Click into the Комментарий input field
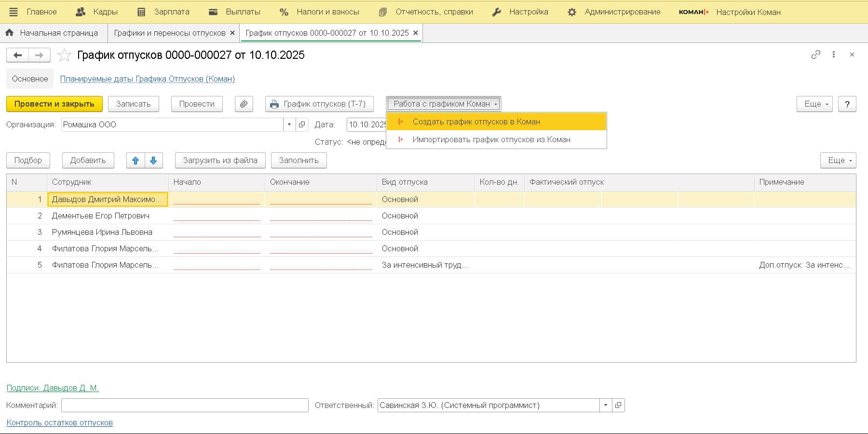 coord(185,405)
